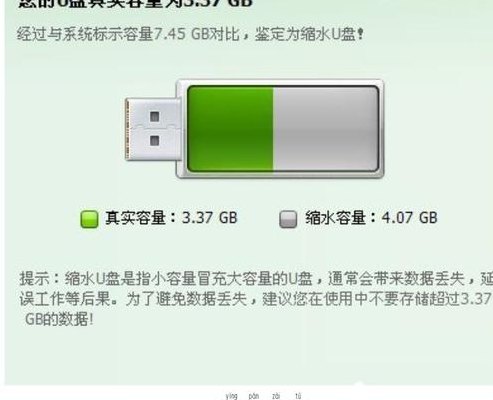
Task: Select the green real-capacity section of the drive
Action: point(230,129)
